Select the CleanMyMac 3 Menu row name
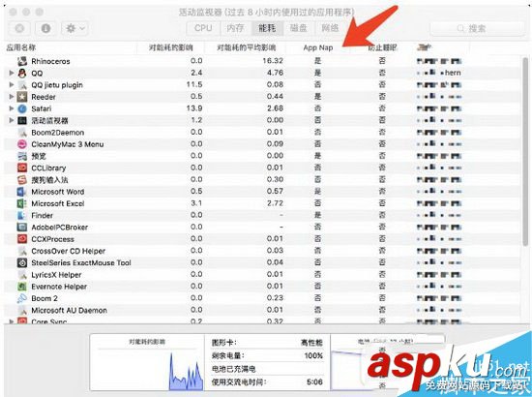Image resolution: width=532 pixels, height=397 pixels. (x=67, y=144)
